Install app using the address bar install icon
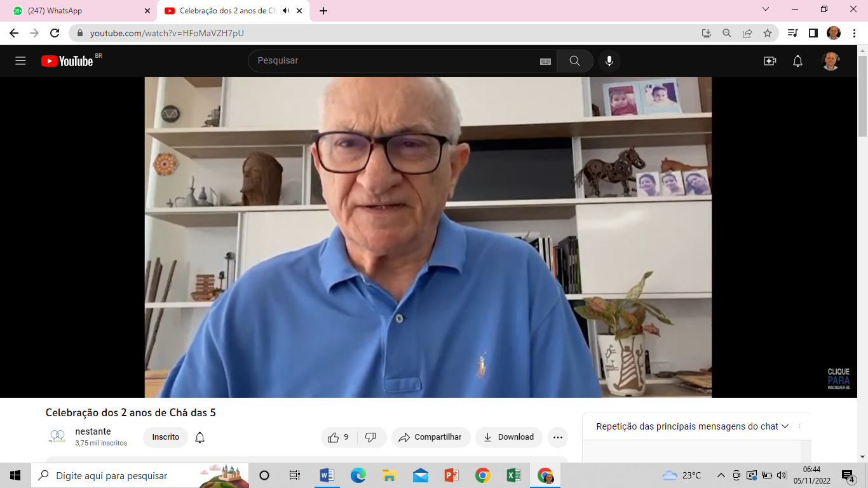The image size is (868, 488). (706, 33)
